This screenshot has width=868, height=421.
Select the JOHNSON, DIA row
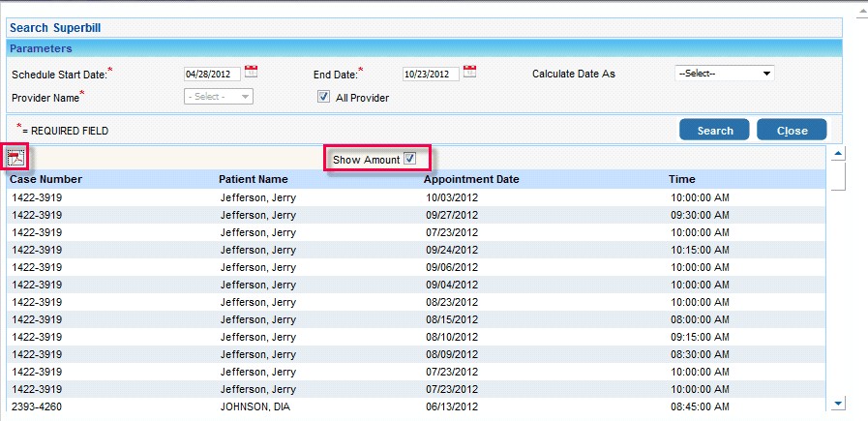256,406
